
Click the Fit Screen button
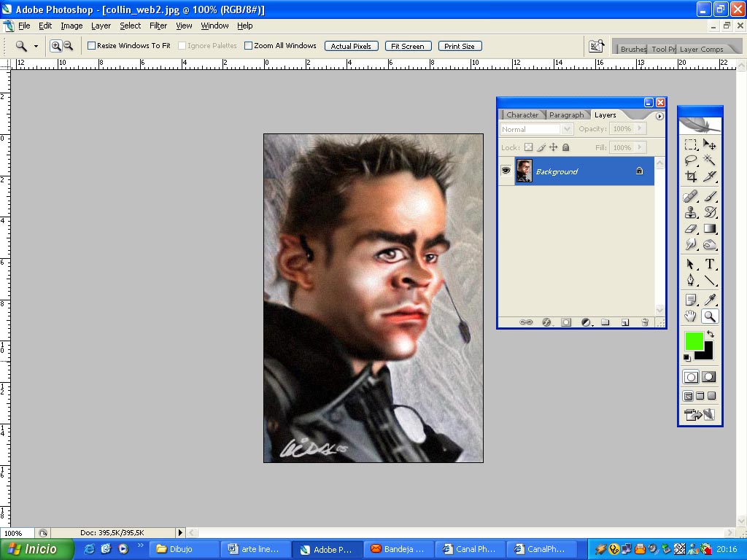[408, 46]
